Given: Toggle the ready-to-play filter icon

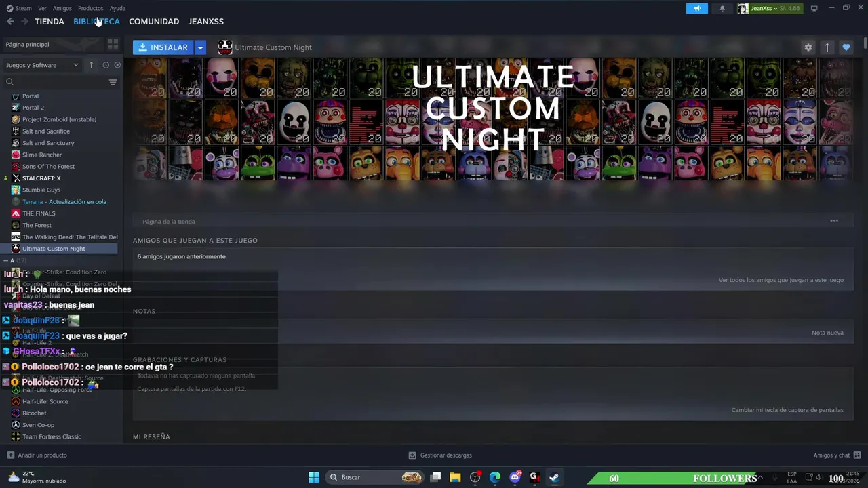Looking at the screenshot, I should pos(117,65).
